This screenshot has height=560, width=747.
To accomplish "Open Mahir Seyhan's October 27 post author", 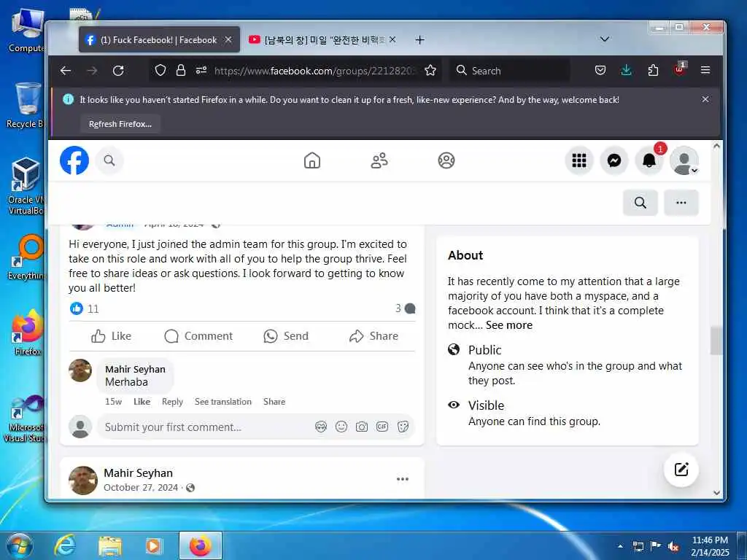I will click(x=138, y=472).
